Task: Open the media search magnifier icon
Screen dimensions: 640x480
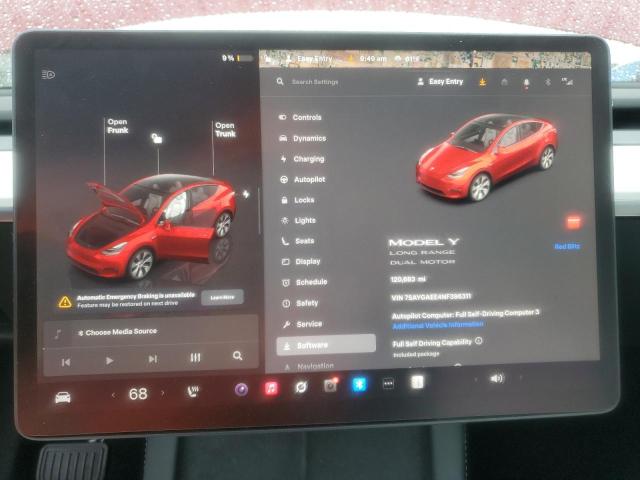Action: tap(238, 356)
